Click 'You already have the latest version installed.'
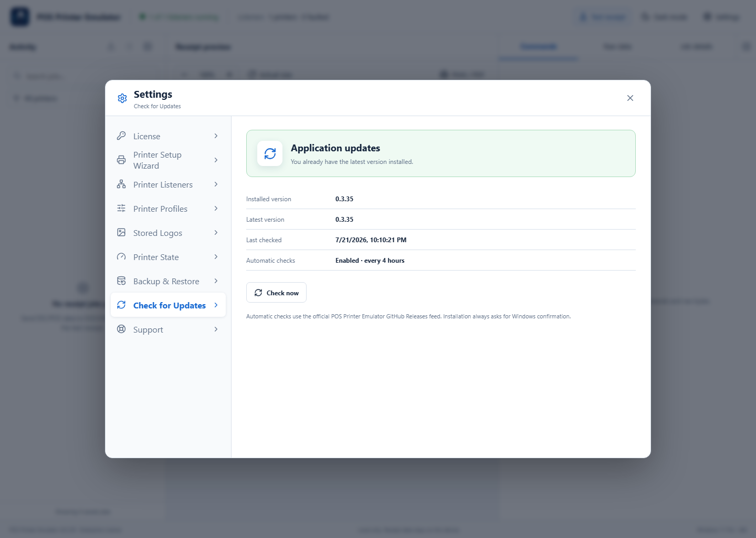 [x=352, y=162]
